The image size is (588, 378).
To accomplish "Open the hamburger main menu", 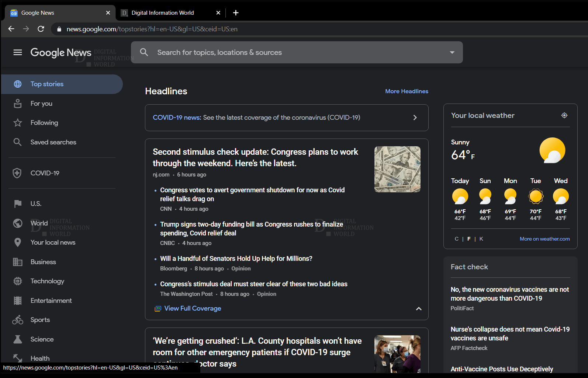I will (x=18, y=52).
